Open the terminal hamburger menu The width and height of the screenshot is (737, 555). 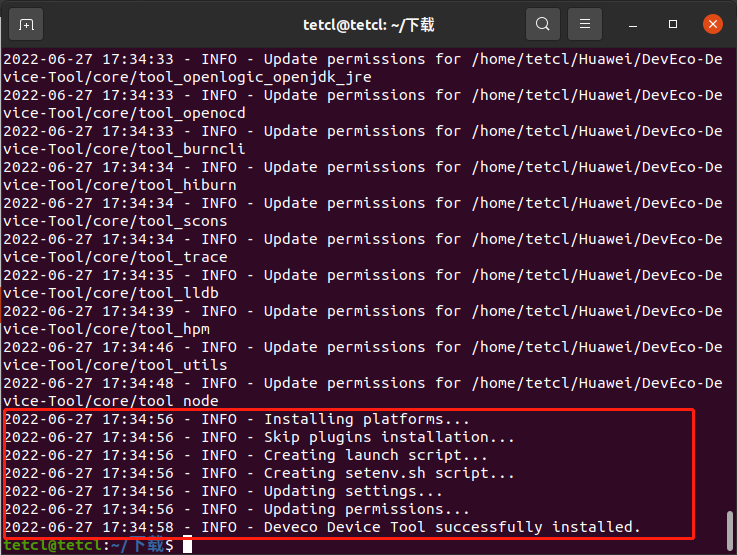pos(585,24)
